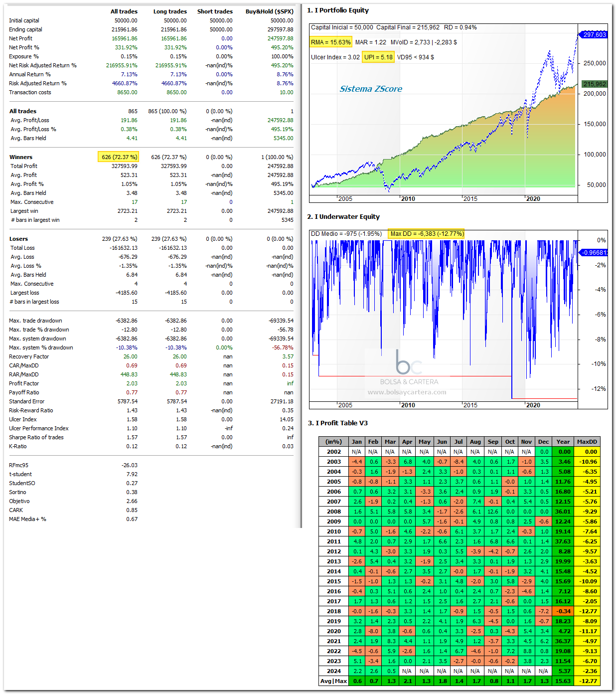Click the "1. I Portfolio Equity" heading
This screenshot has width=616, height=694.
(x=338, y=10)
